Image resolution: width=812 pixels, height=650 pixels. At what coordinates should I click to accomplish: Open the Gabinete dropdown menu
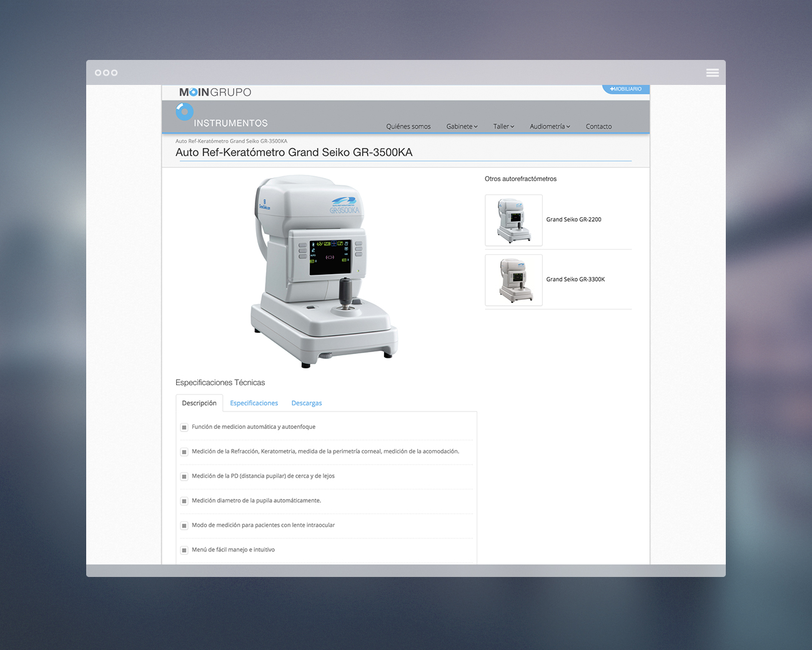click(462, 126)
